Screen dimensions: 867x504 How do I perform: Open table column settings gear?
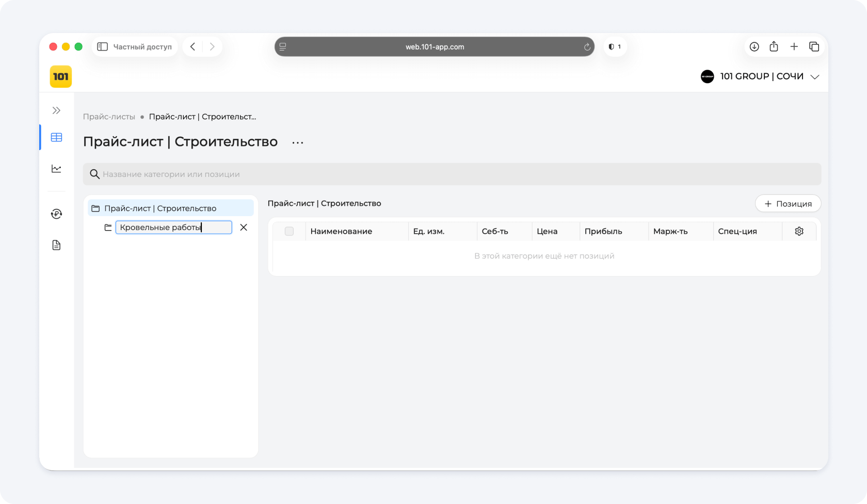(x=799, y=231)
